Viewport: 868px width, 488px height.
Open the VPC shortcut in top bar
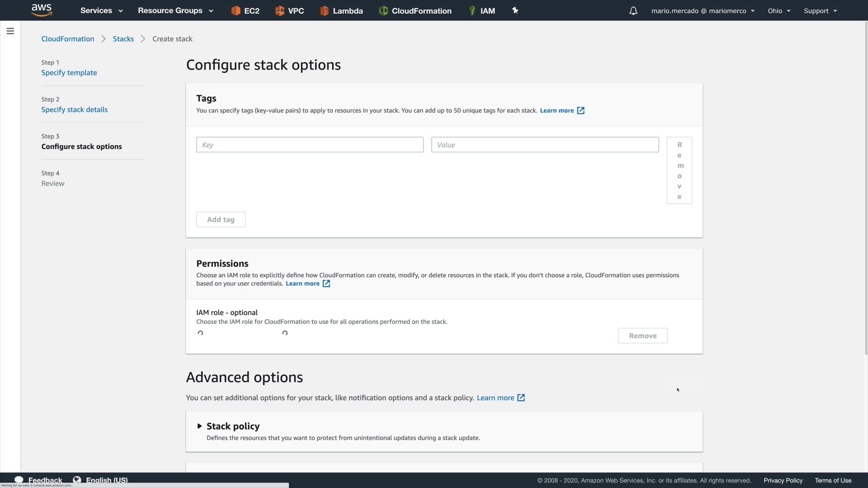click(x=290, y=11)
